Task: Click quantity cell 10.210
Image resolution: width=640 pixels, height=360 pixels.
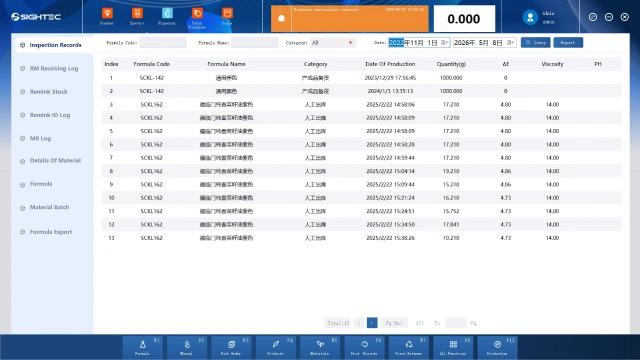Action: point(451,238)
